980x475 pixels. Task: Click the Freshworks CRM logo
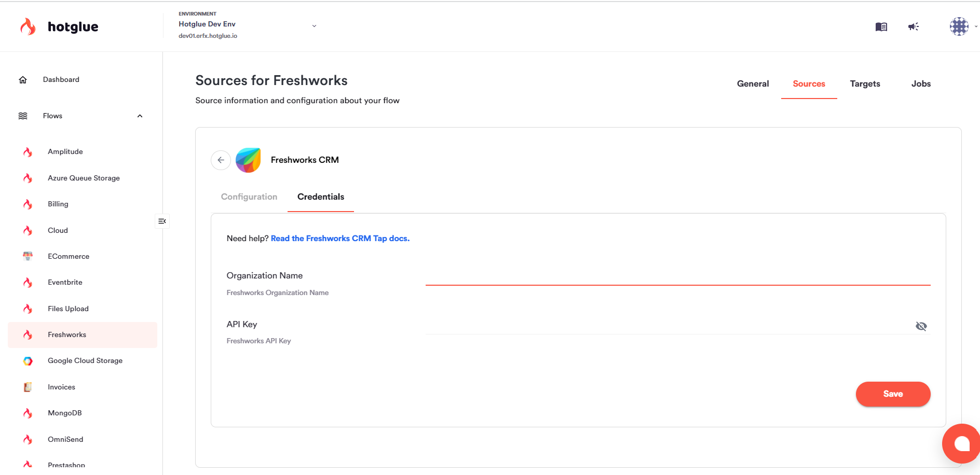[248, 160]
